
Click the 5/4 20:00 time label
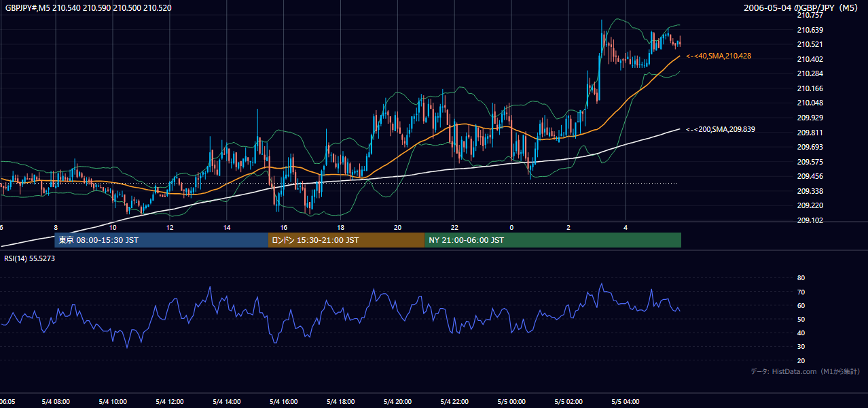[x=398, y=402]
